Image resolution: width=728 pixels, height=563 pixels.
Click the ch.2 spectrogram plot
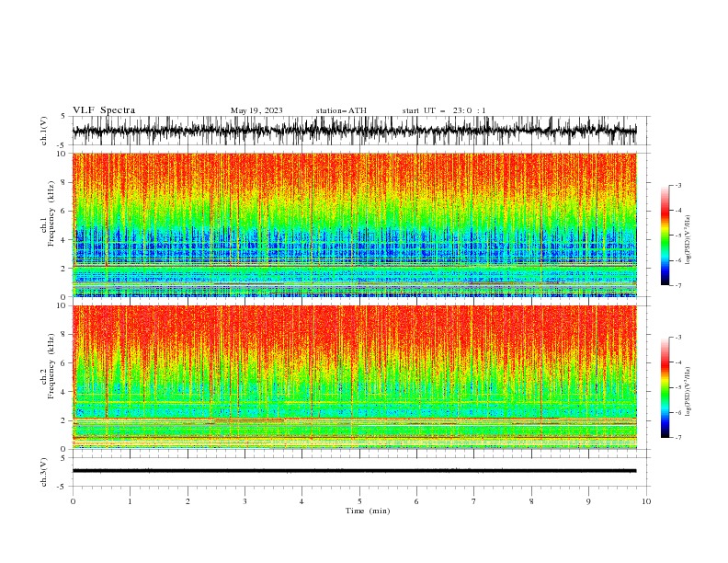(x=354, y=377)
